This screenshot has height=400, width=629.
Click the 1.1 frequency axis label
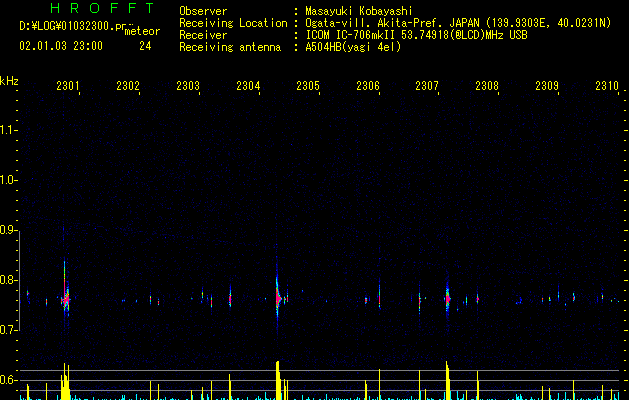pyautogui.click(x=9, y=130)
